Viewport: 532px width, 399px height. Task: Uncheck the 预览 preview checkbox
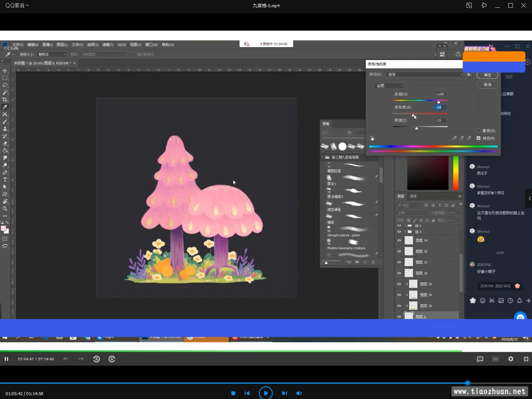[x=478, y=138]
